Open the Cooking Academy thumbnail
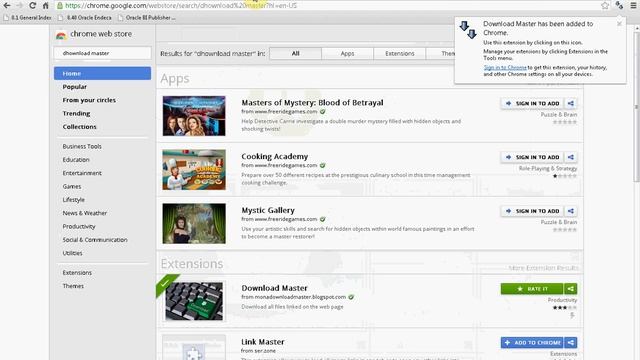 click(194, 170)
